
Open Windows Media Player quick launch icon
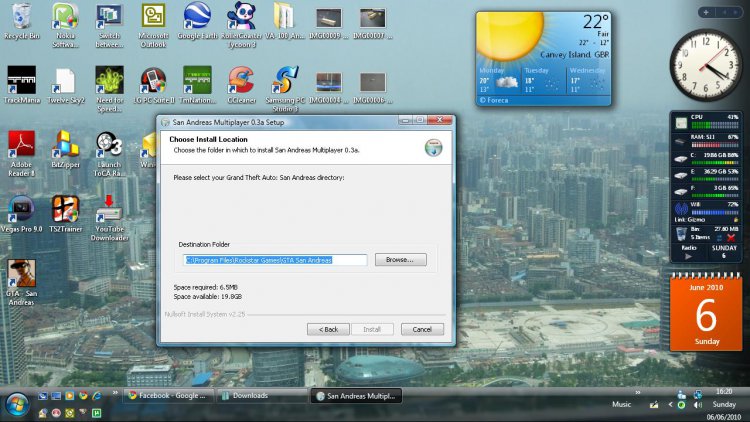pos(69,396)
